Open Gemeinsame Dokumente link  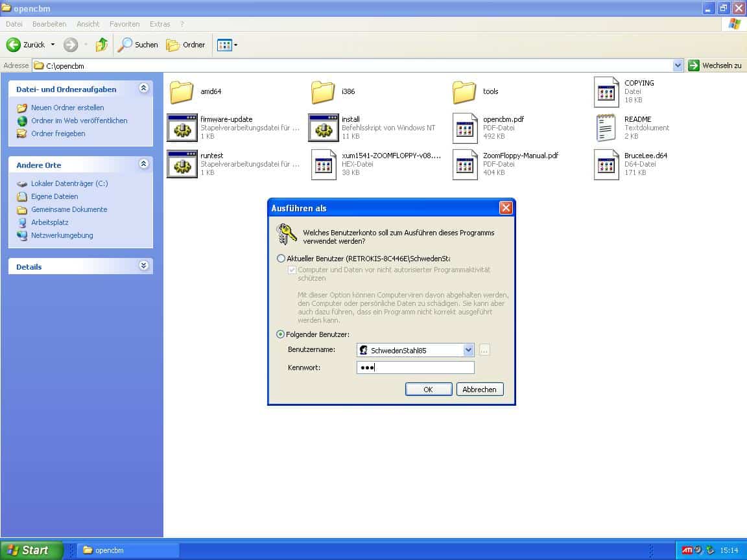point(69,209)
